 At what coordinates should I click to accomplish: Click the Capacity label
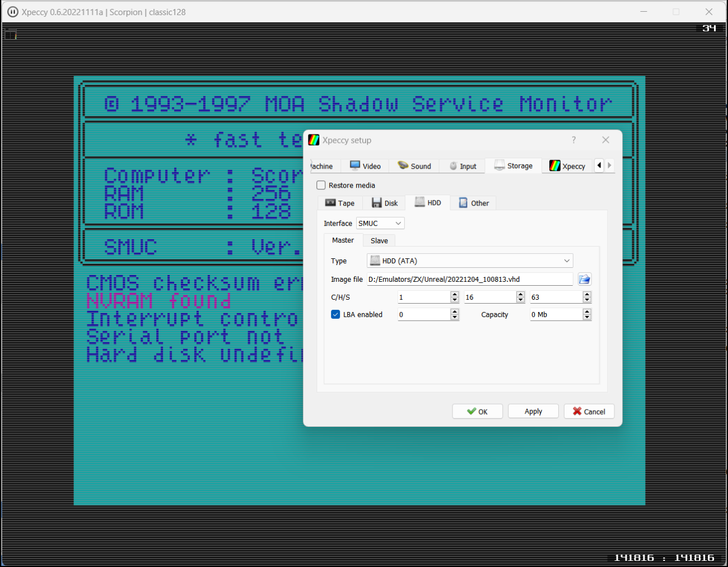(494, 315)
